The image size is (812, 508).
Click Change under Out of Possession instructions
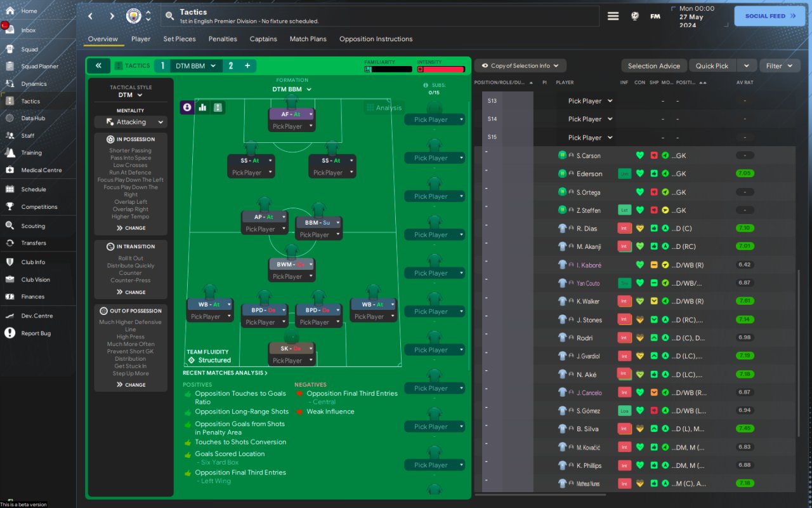click(x=131, y=385)
